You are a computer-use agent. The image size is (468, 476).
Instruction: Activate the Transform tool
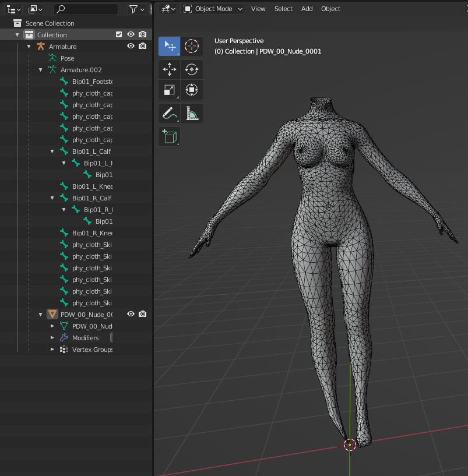click(192, 90)
